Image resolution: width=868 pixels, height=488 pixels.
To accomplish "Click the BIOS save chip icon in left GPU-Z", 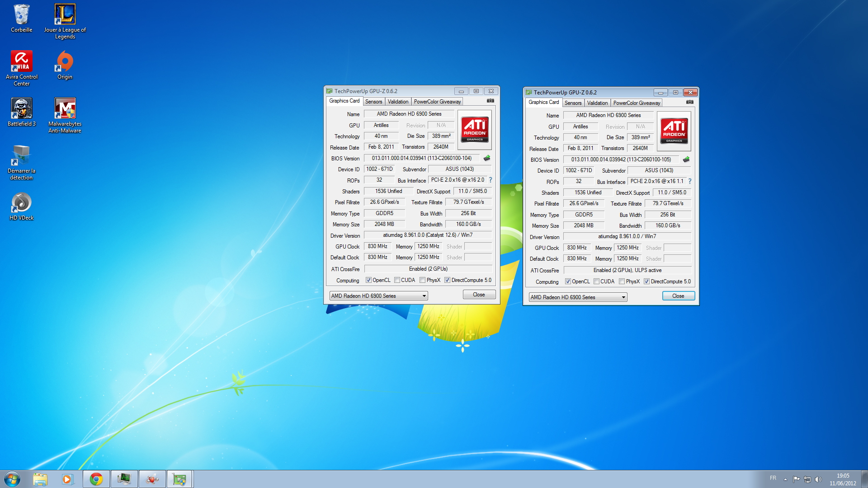I will (x=487, y=158).
